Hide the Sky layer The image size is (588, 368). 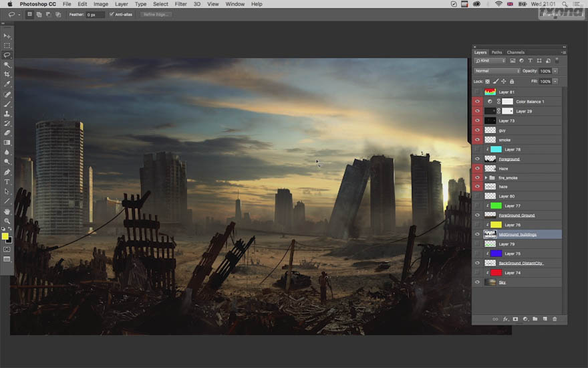tap(477, 282)
